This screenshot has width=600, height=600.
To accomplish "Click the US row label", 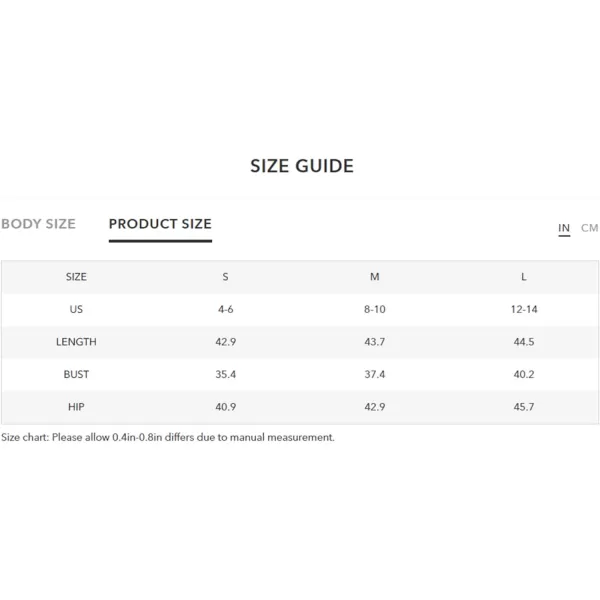I will (x=76, y=309).
